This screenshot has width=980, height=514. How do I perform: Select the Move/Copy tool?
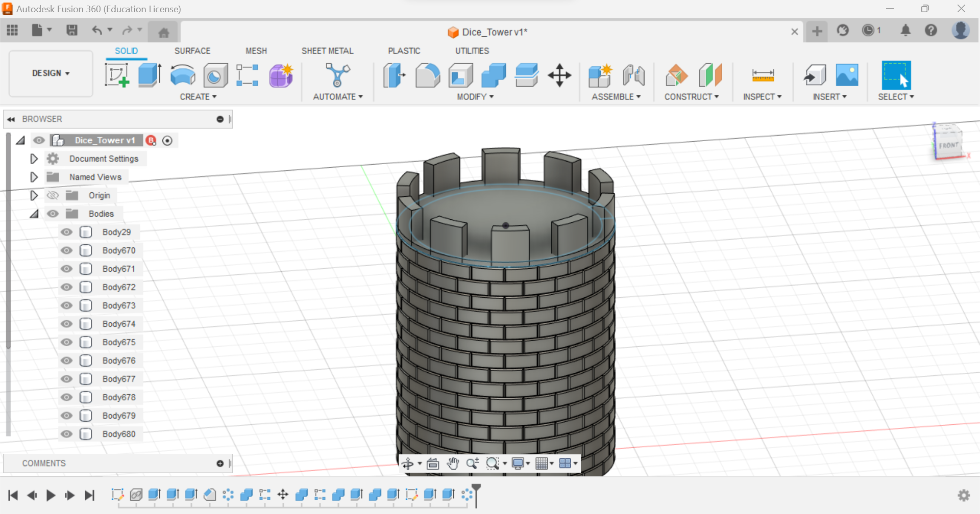pyautogui.click(x=559, y=75)
